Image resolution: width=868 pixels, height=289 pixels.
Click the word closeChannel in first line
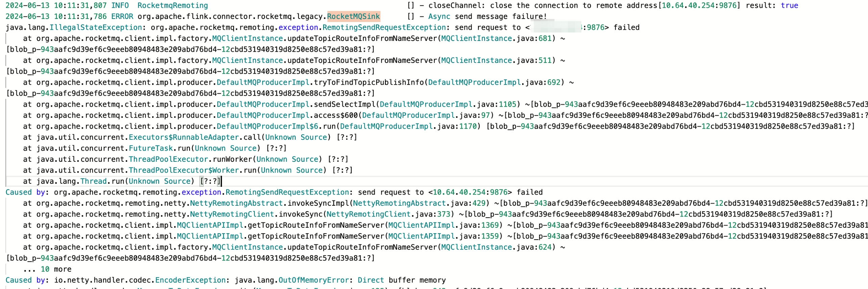[x=455, y=5]
